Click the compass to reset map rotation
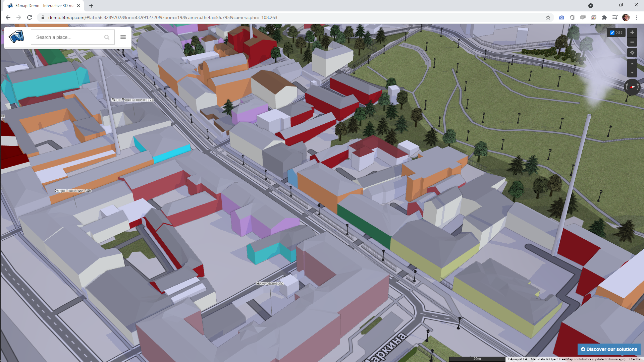Viewport: 644px width, 362px height. 632,87
